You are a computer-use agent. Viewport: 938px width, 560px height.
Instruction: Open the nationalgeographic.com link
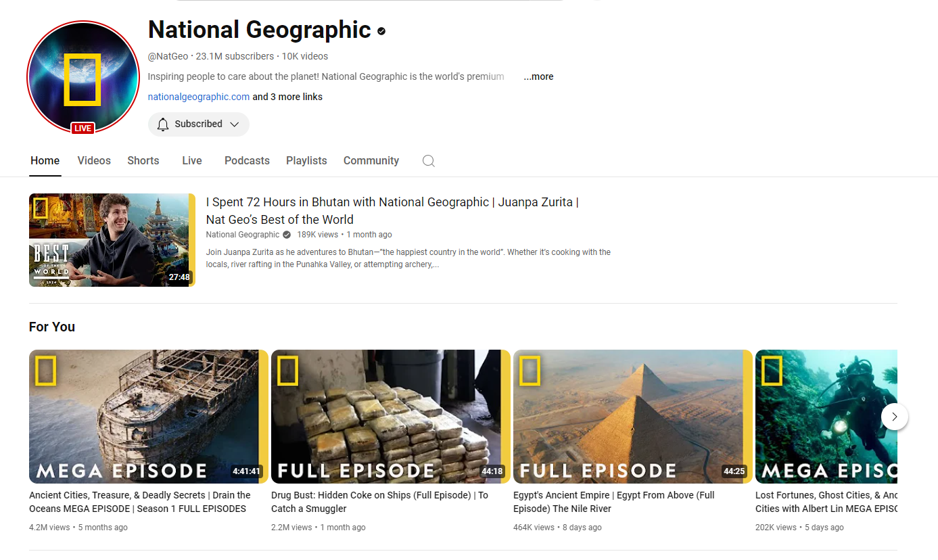click(x=199, y=97)
